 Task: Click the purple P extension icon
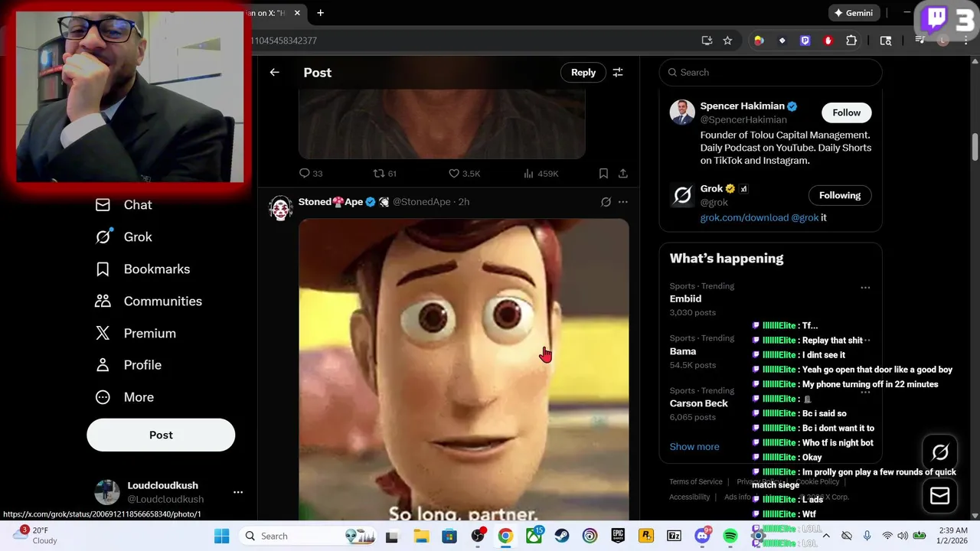[x=805, y=41]
